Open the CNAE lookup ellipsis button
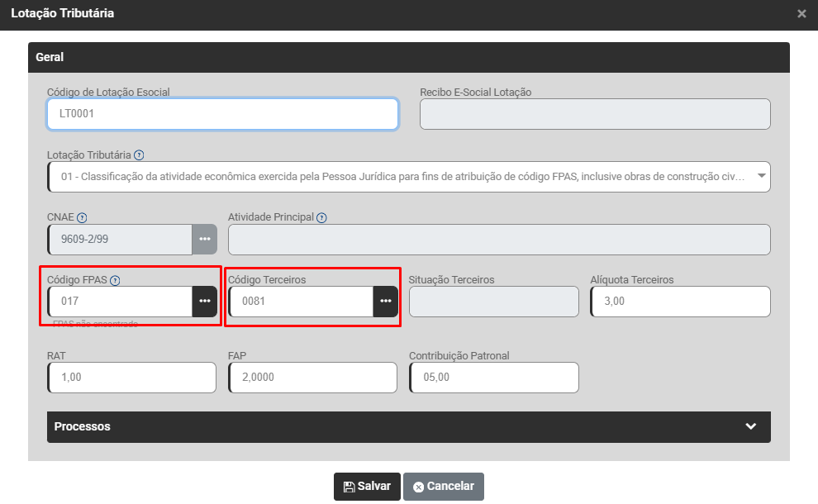The image size is (818, 504). coord(205,239)
